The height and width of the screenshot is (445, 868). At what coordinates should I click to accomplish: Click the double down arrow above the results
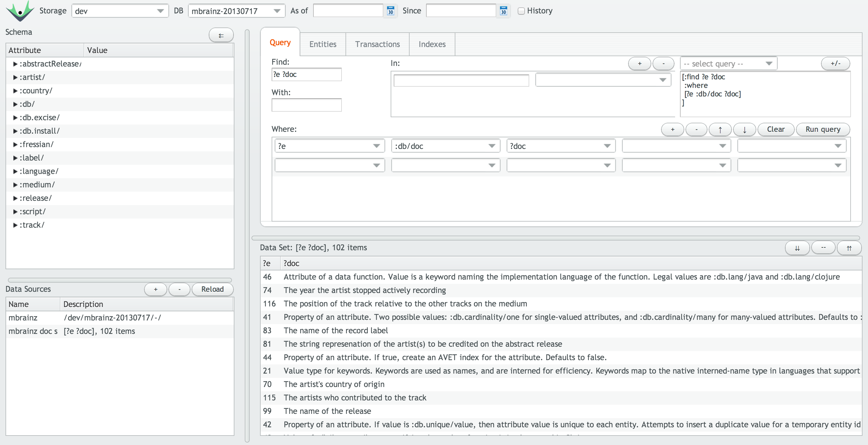click(797, 248)
